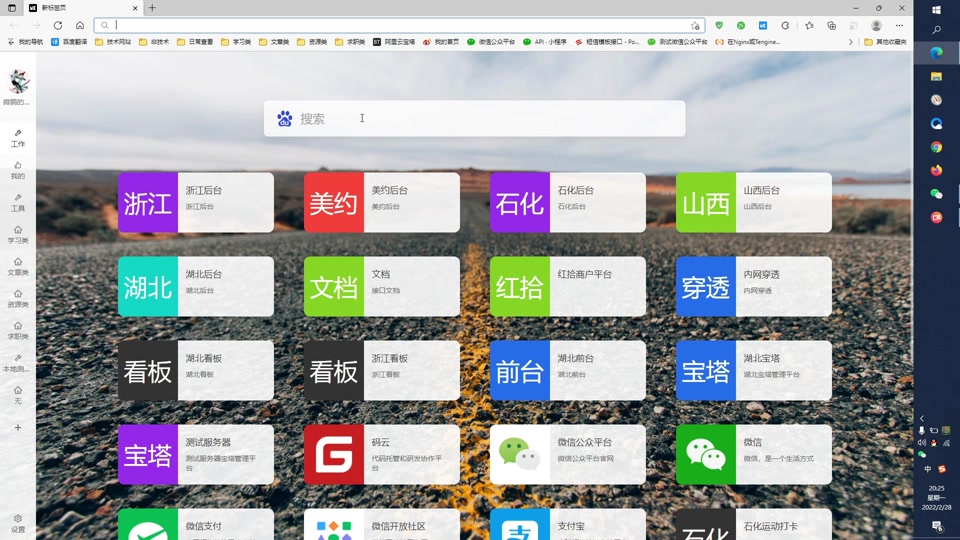Open the 测试微信公众平台 bookmark
Screen dimensions: 960x540
point(677,42)
